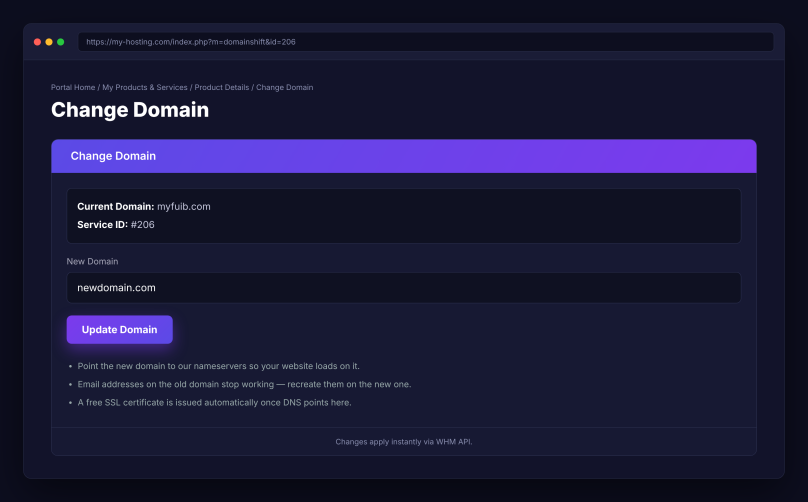Click the New Domain field label
Viewport: 808px width, 502px height.
pyautogui.click(x=92, y=261)
